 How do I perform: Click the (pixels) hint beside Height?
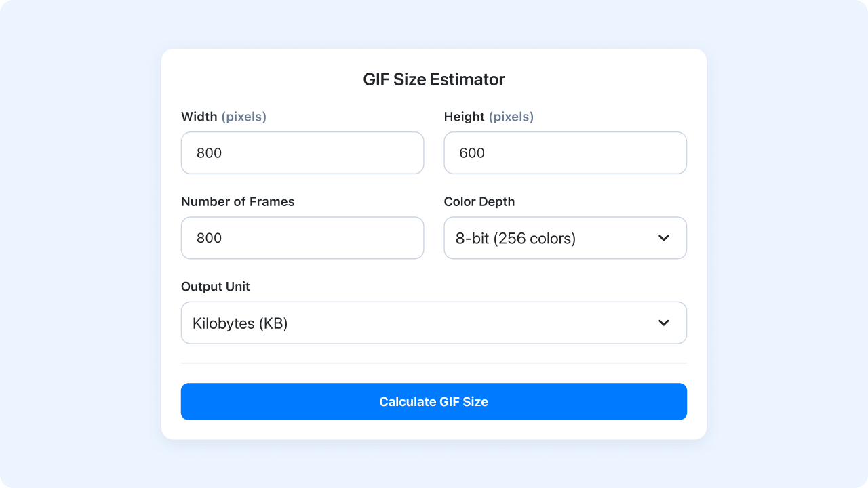(x=511, y=117)
